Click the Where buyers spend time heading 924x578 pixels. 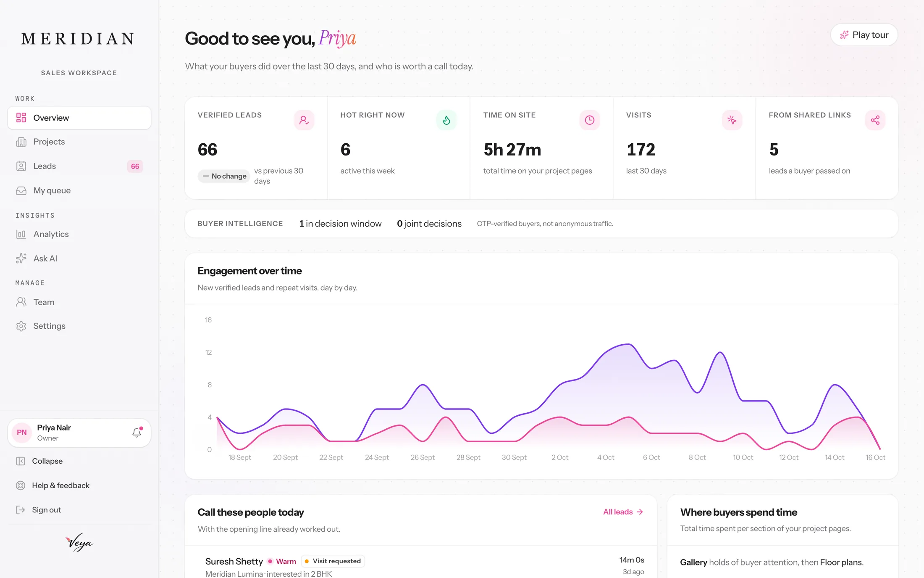739,512
